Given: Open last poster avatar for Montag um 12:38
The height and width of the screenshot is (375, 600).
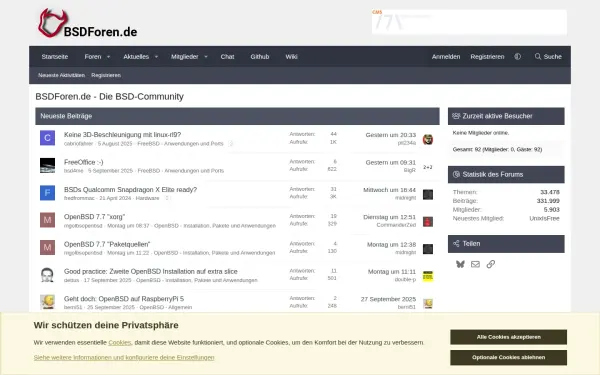Looking at the screenshot, I should click(428, 249).
